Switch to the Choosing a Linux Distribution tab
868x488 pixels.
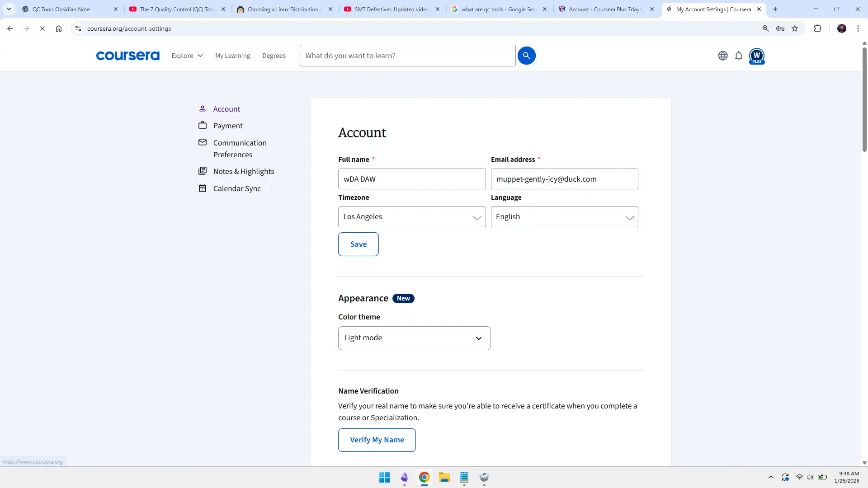[285, 9]
